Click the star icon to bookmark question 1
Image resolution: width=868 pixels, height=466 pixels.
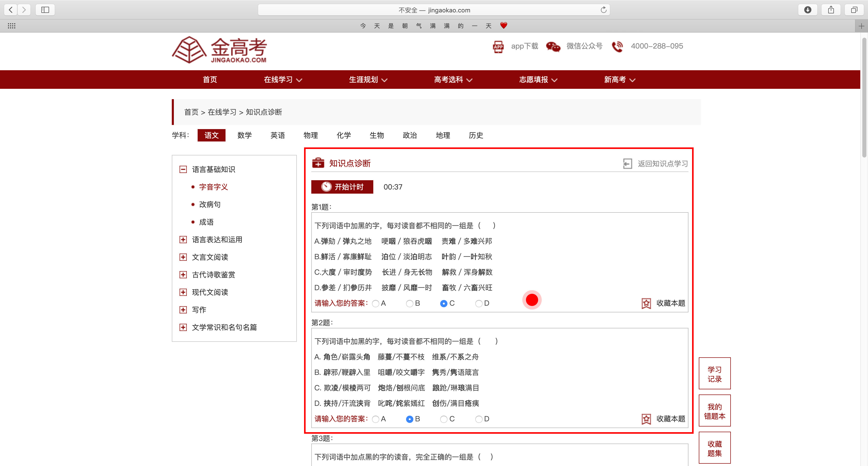646,303
